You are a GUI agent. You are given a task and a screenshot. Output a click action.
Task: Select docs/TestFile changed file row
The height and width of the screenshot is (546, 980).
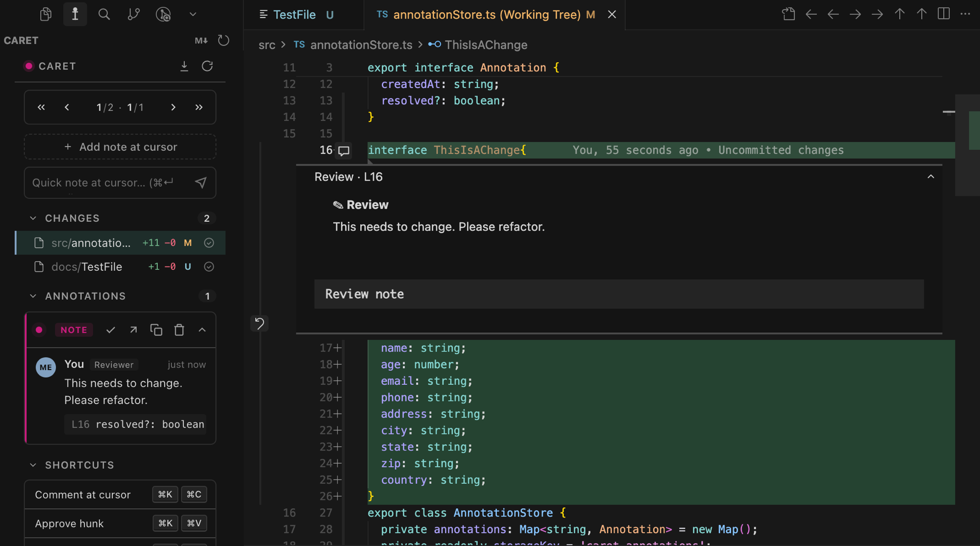pos(120,267)
